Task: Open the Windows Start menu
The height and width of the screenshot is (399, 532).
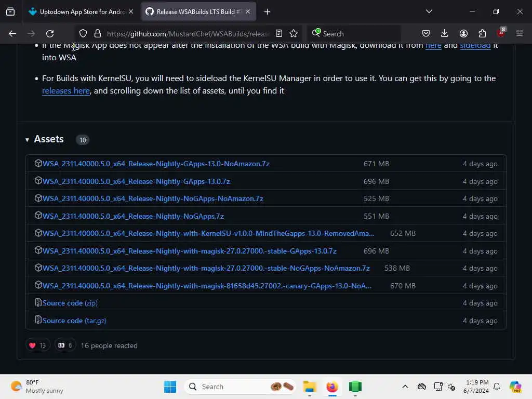Action: tap(170, 387)
